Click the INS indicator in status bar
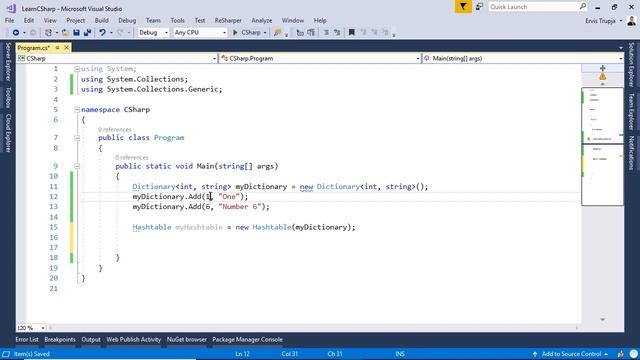640x360 pixels. click(x=400, y=354)
